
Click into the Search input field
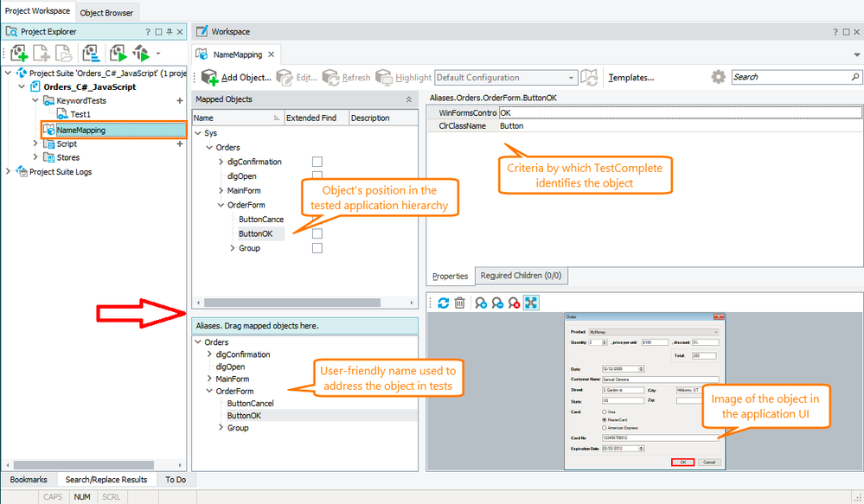click(x=787, y=77)
